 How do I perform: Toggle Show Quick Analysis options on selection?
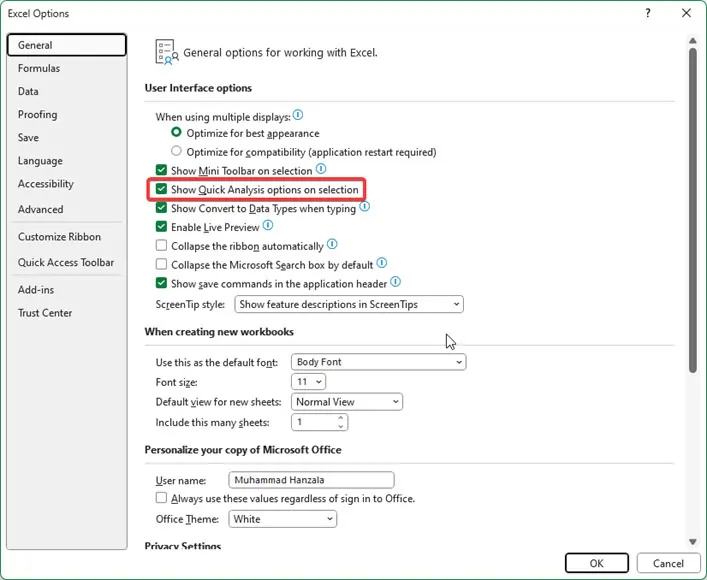[161, 189]
